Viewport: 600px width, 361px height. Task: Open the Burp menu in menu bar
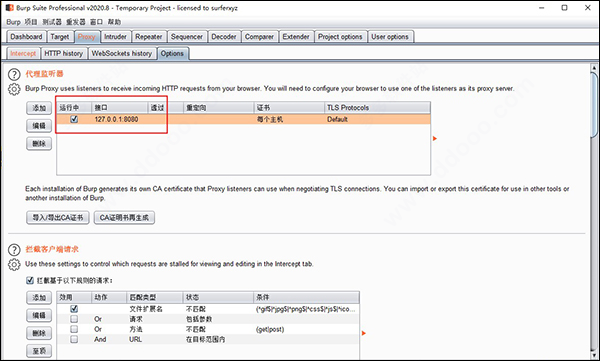[13, 22]
